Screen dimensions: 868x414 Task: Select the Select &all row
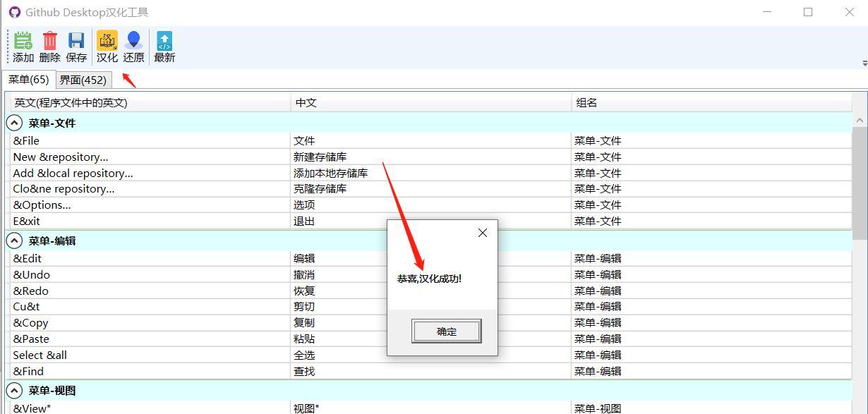[x=430, y=355]
